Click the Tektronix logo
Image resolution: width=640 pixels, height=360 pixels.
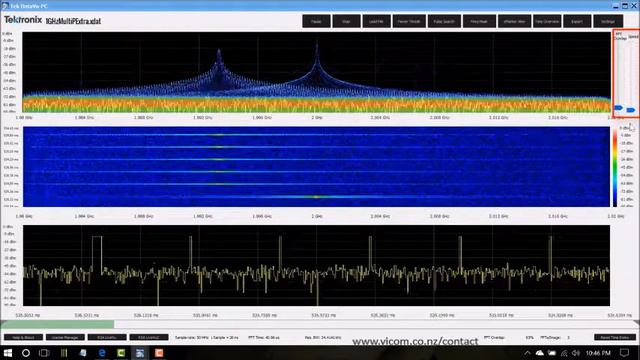tap(23, 20)
